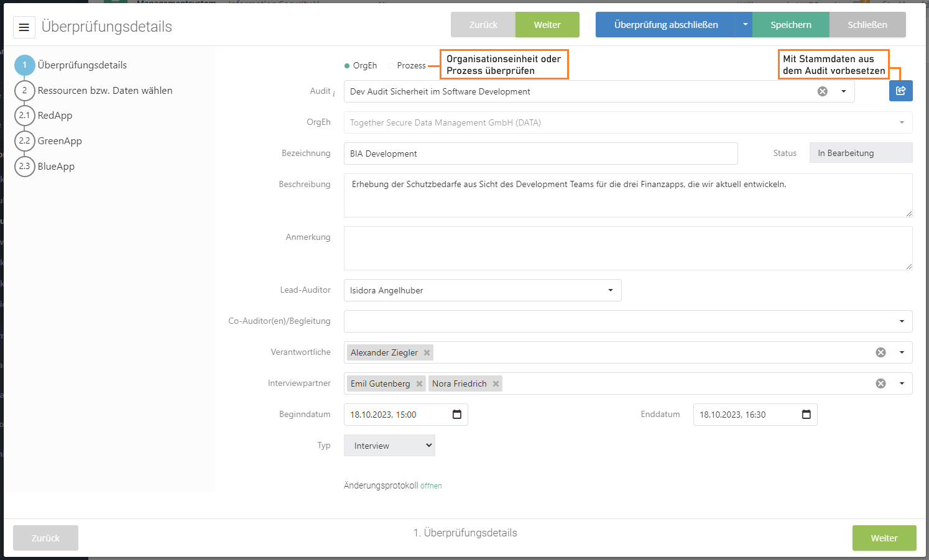Open the Typ Interview dropdown
This screenshot has width=929, height=560.
click(x=389, y=446)
